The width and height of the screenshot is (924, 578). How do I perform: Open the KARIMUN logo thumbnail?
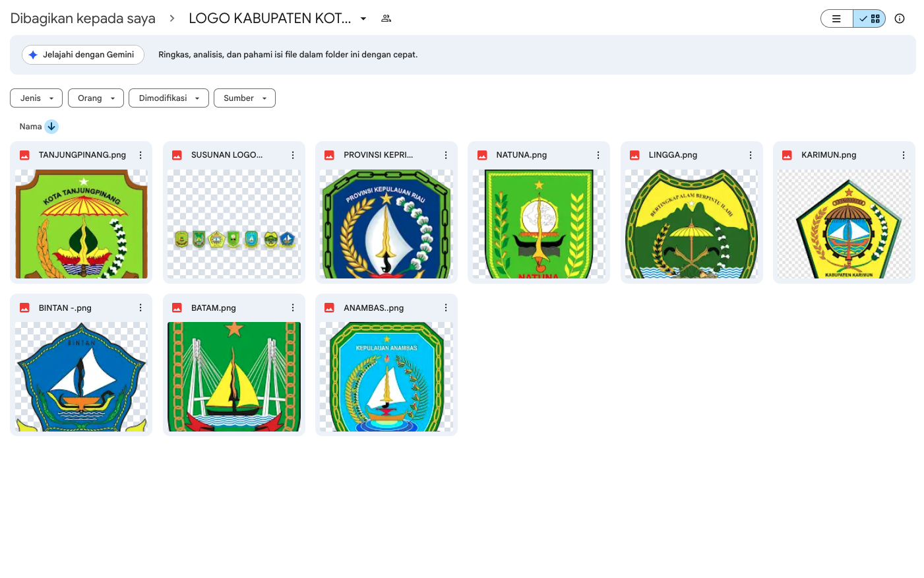[x=844, y=224]
